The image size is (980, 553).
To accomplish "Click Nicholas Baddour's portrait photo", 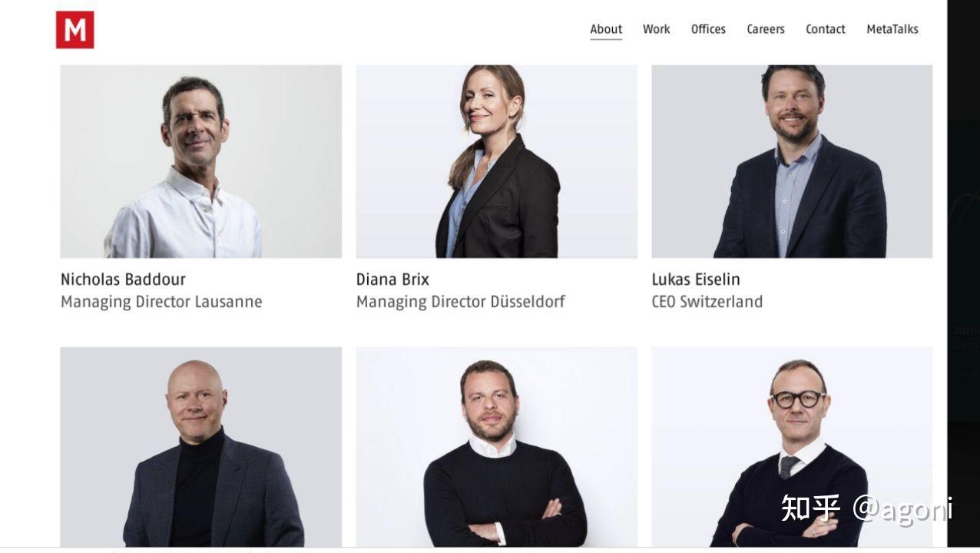I will coord(201,161).
